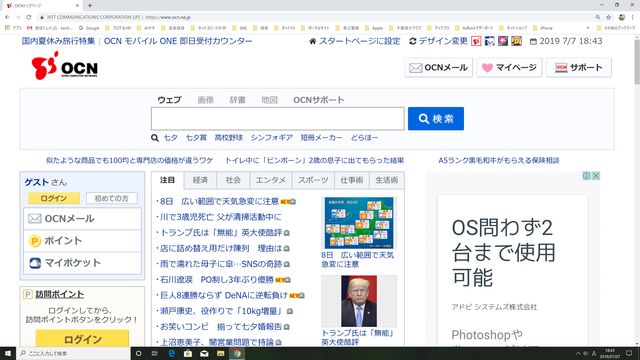640x360 pixels.
Task: Select the OCNサポート search tab
Action: pyautogui.click(x=318, y=100)
